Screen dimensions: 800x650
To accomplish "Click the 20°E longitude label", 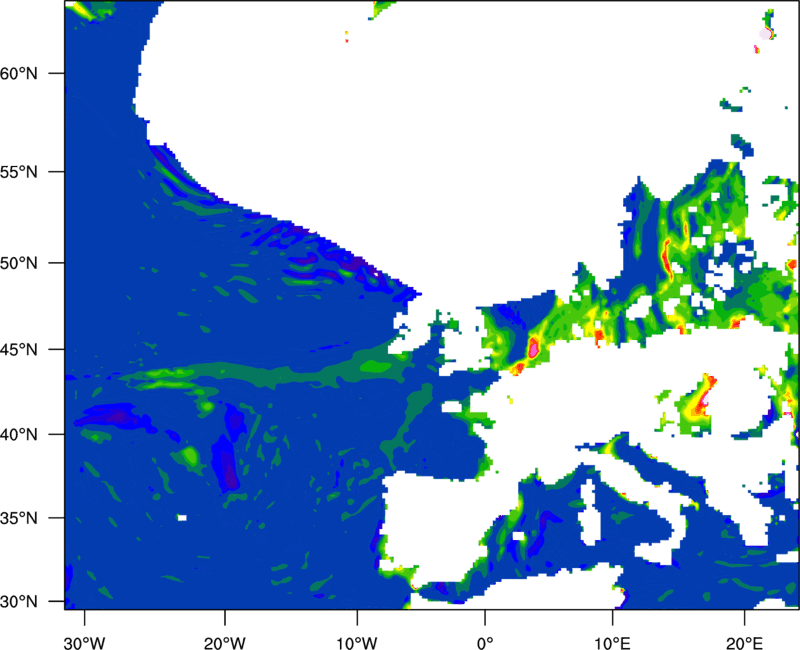I will (x=744, y=643).
